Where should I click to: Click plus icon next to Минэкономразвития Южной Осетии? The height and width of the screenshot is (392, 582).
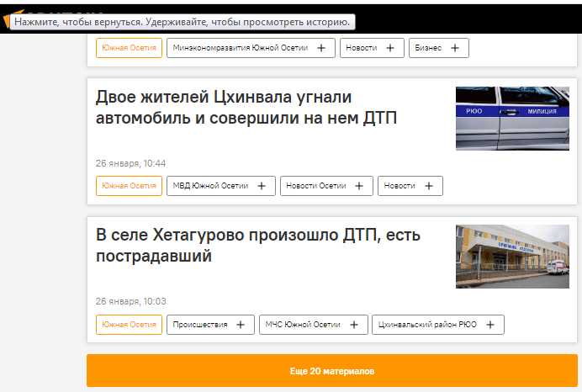[x=321, y=48]
